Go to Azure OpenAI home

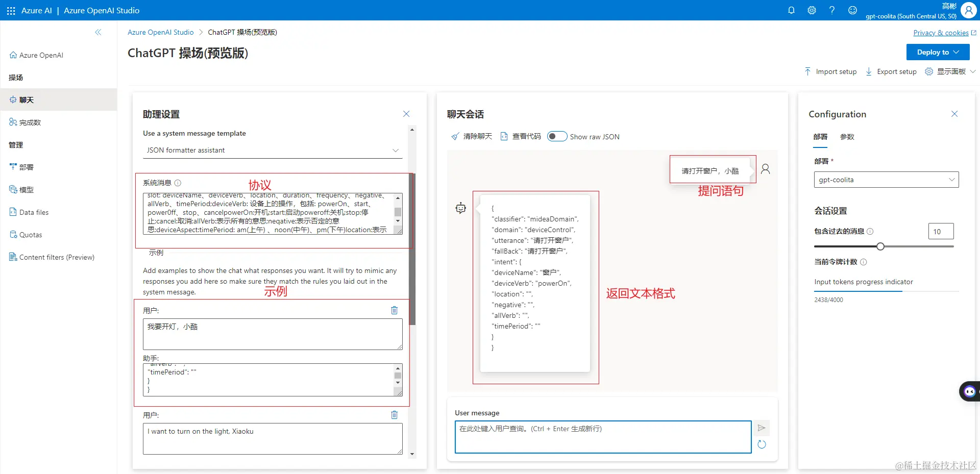point(36,55)
